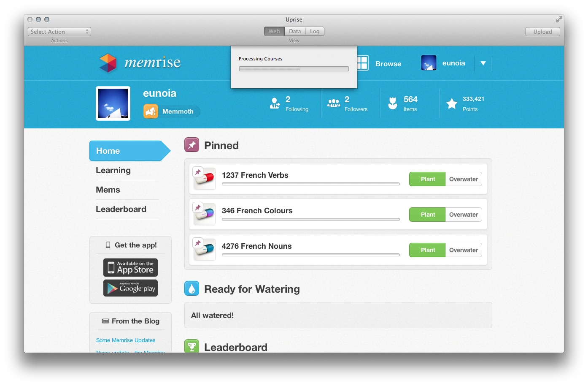This screenshot has width=588, height=386.
Task: Toggle fullscreen with the window's resize arrows
Action: 559,19
